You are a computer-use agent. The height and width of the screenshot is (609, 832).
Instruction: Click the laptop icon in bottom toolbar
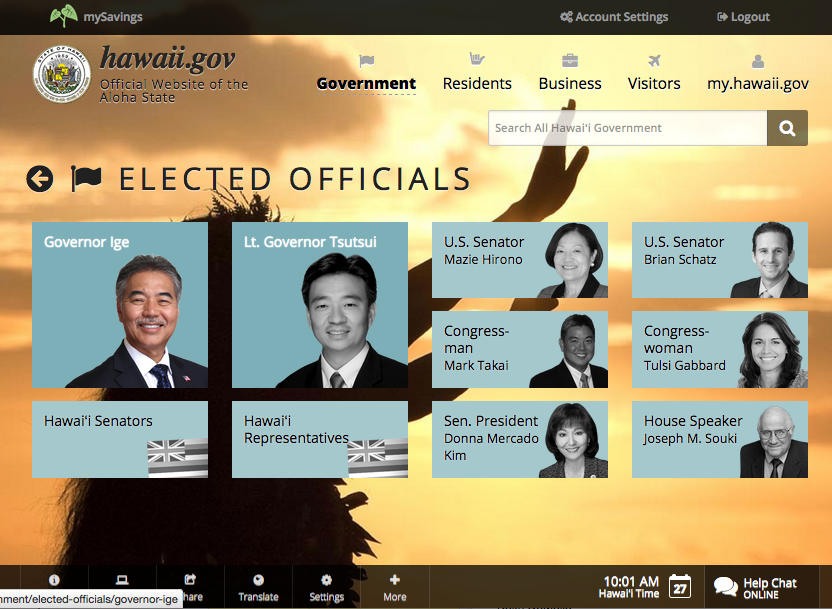122,580
